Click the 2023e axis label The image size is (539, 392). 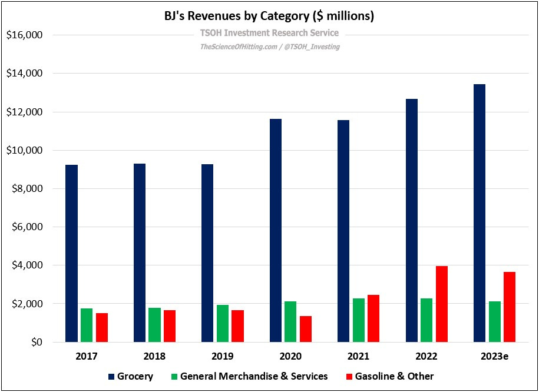[495, 356]
